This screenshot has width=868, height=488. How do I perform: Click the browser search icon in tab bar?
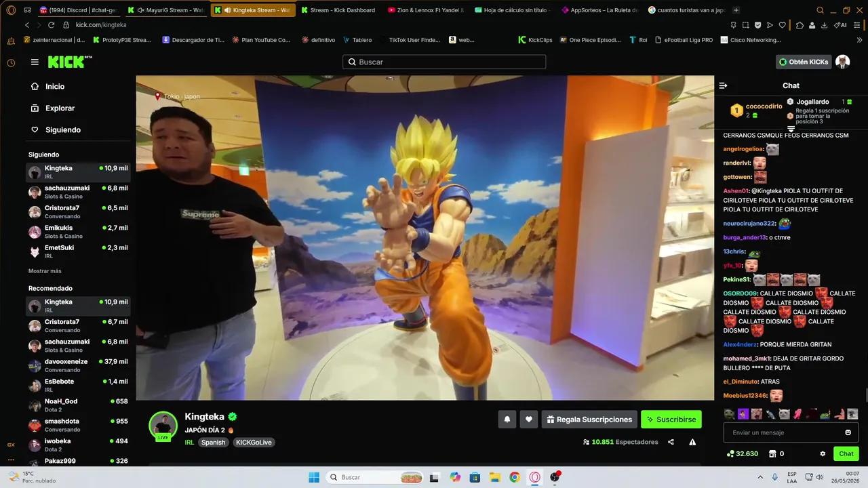pyautogui.click(x=820, y=10)
